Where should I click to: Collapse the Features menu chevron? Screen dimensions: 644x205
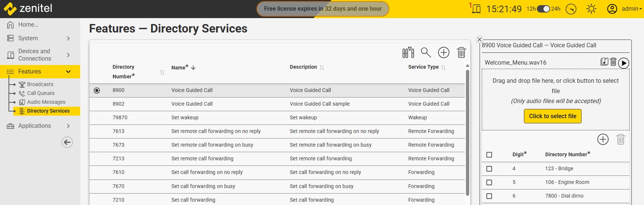click(68, 72)
